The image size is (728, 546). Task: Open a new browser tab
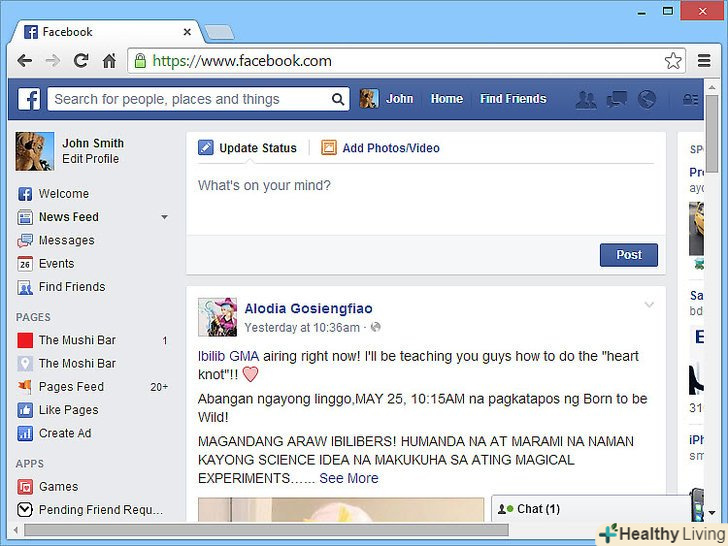(219, 32)
